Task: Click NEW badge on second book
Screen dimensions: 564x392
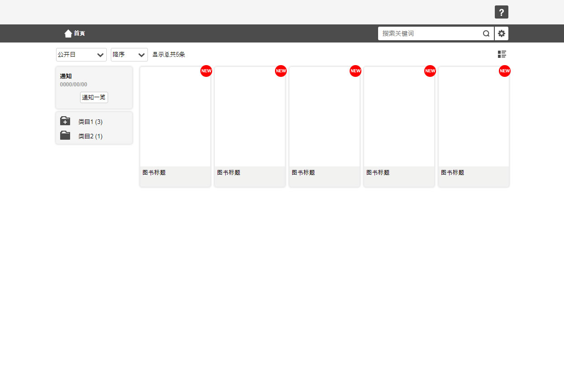Action: (281, 71)
